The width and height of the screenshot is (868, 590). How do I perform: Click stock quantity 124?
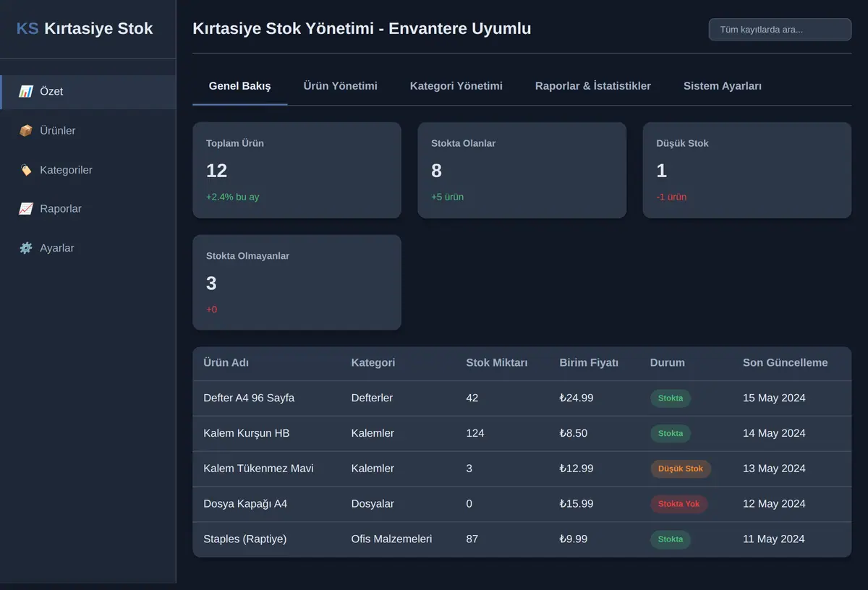coord(475,434)
